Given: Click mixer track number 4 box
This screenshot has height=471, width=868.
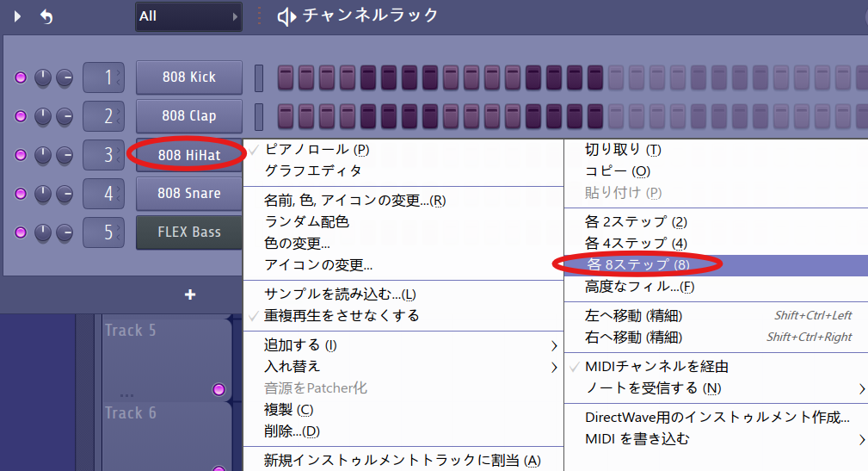Looking at the screenshot, I should coord(103,194).
